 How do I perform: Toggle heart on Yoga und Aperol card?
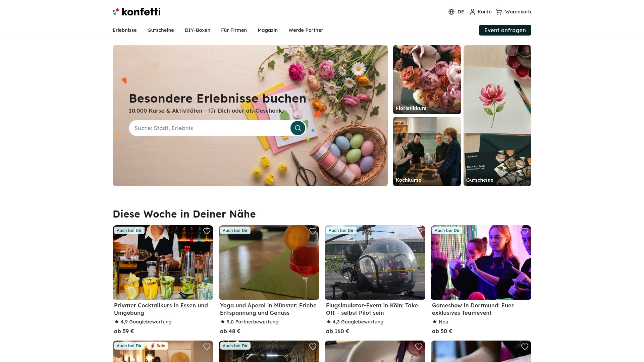click(x=313, y=231)
